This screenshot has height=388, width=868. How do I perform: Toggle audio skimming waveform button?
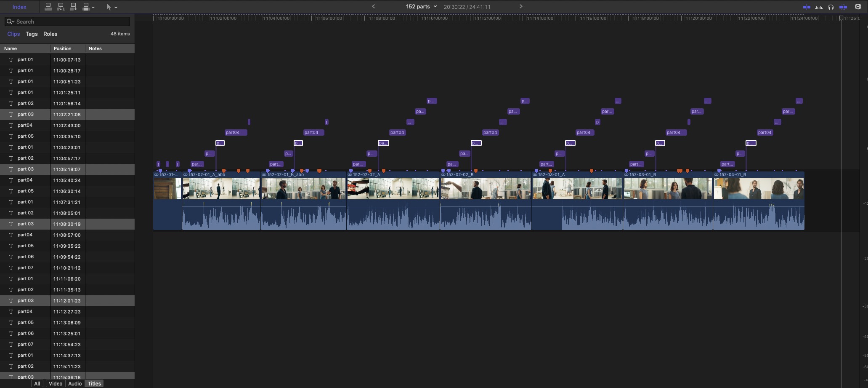pos(819,7)
